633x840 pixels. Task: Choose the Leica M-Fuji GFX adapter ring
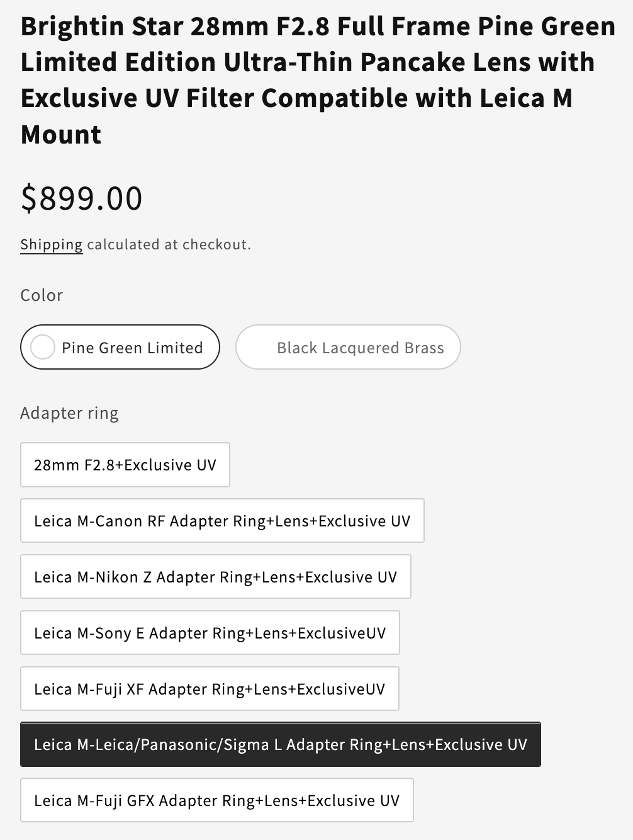pos(216,800)
